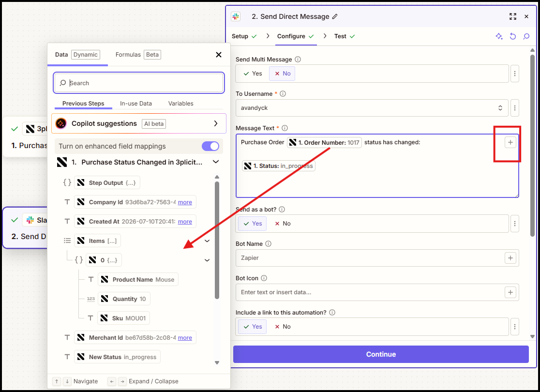Click info icon for Include a link question
The width and height of the screenshot is (540, 392).
click(x=332, y=313)
